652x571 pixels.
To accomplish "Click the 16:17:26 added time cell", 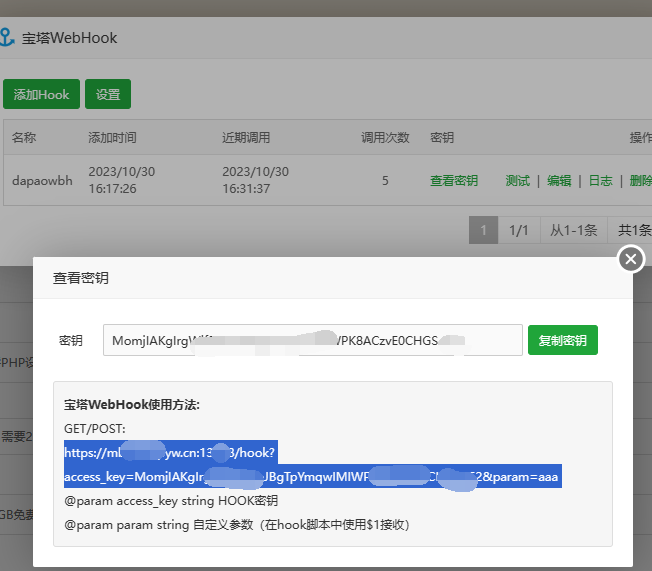I will (x=112, y=189).
